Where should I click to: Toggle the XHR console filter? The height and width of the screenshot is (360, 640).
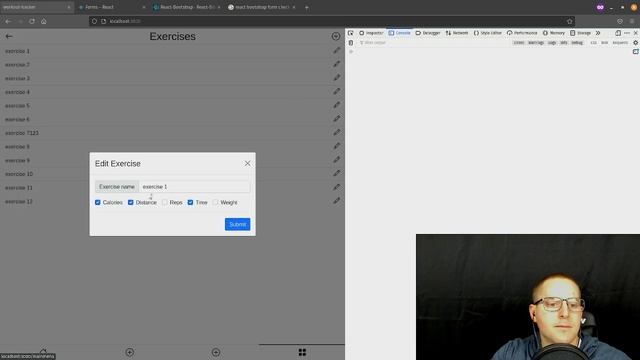(604, 43)
